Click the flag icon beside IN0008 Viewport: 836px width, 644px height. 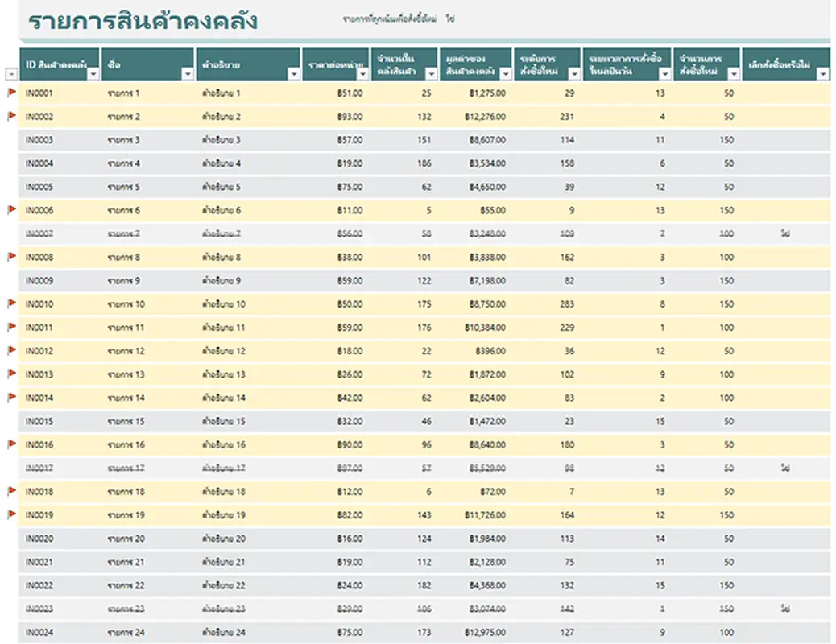click(x=11, y=257)
